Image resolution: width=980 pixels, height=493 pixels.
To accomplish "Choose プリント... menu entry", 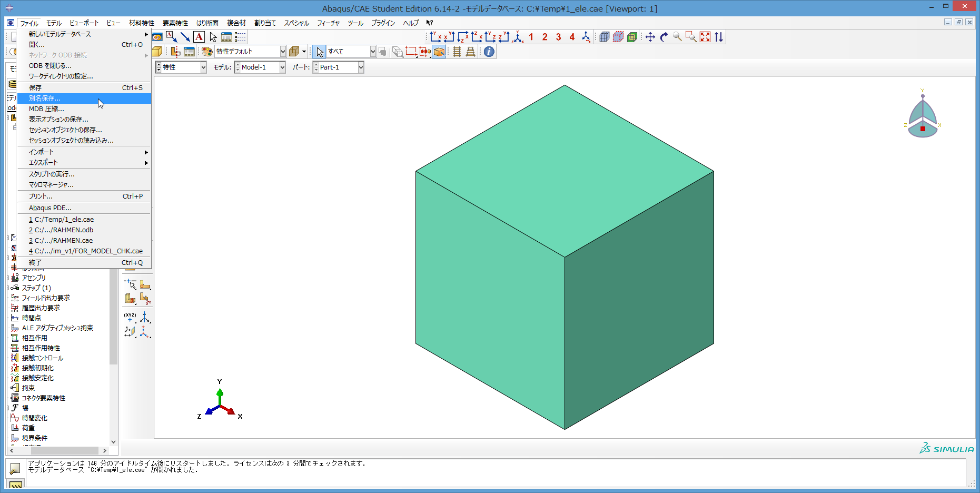I will [84, 196].
